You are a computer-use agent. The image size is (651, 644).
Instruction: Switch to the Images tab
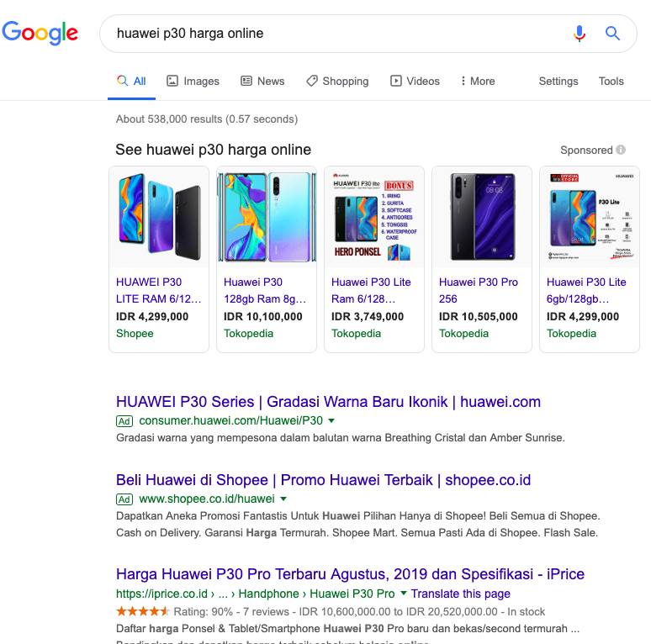point(193,81)
